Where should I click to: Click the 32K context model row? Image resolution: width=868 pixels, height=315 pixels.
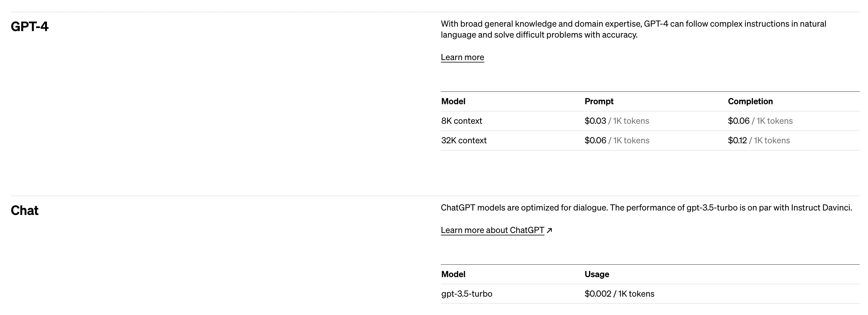650,140
